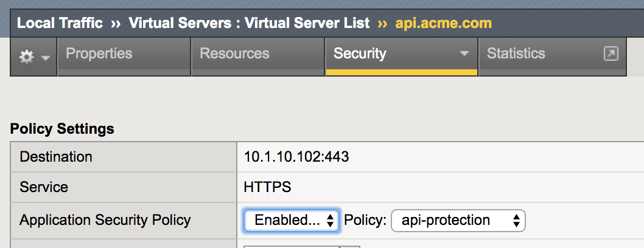Viewport: 644px width, 248px height.
Task: Open the Virtual Server List breadcrumb
Action: 307,23
